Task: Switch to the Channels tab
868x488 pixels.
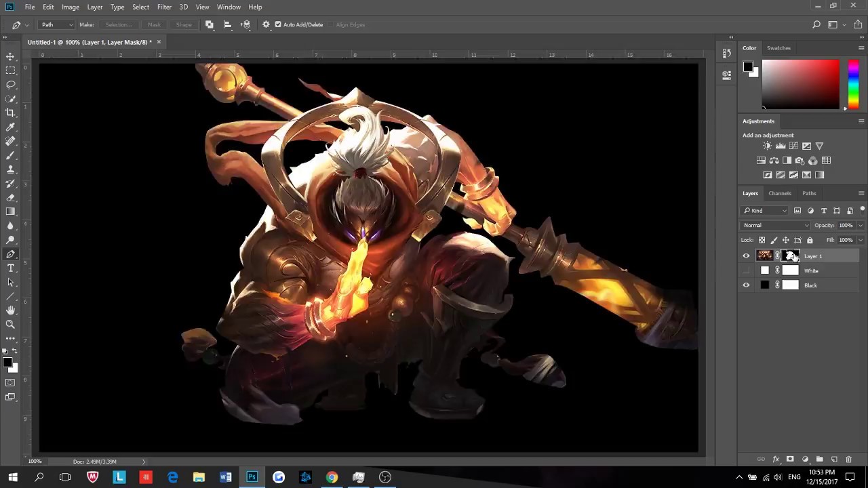Action: [779, 193]
